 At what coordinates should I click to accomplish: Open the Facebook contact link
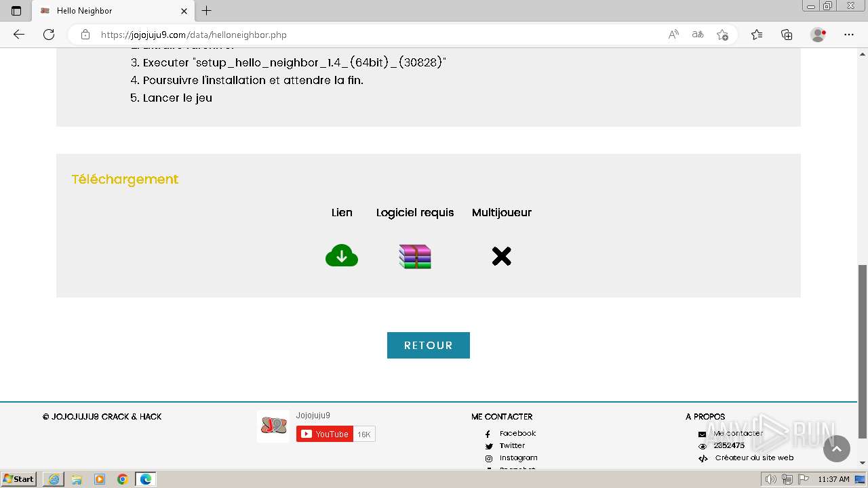tap(517, 433)
